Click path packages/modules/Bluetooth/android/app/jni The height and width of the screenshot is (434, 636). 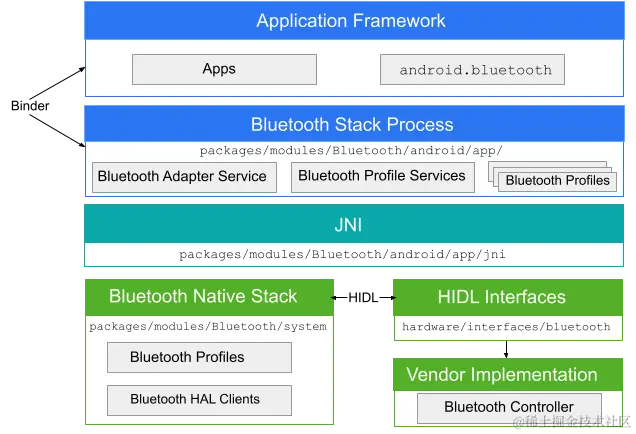(x=342, y=254)
